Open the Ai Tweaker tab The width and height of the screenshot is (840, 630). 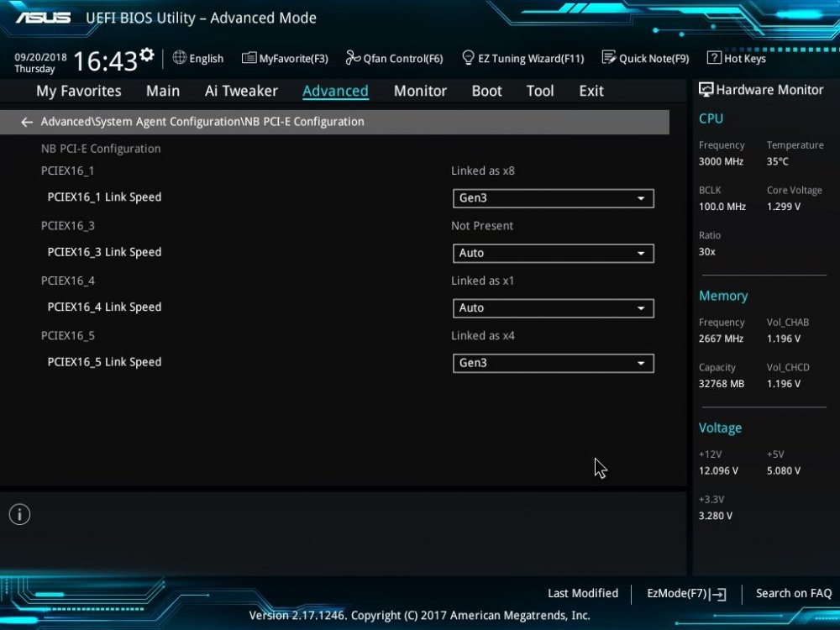(x=241, y=91)
